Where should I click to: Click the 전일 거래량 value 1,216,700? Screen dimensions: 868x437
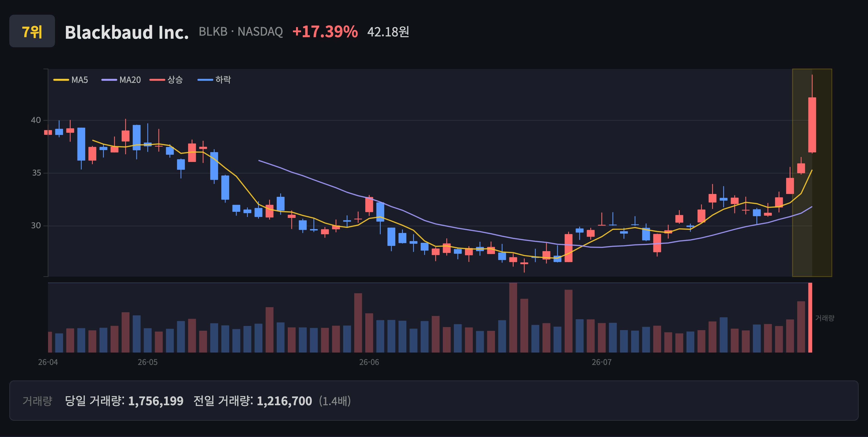tap(284, 401)
